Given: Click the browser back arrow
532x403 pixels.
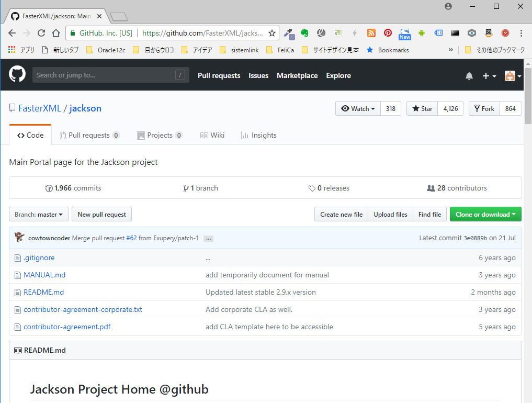Looking at the screenshot, I should (x=12, y=33).
